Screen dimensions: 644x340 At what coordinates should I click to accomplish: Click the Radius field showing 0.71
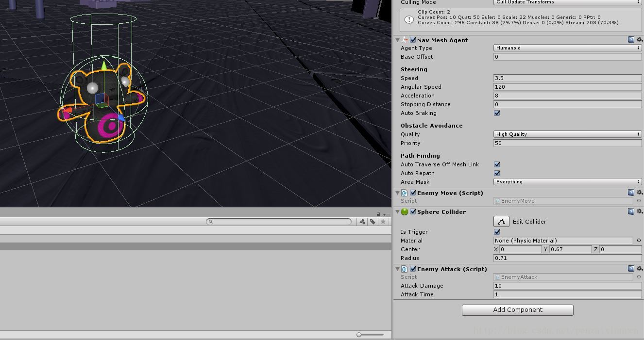[x=568, y=258]
